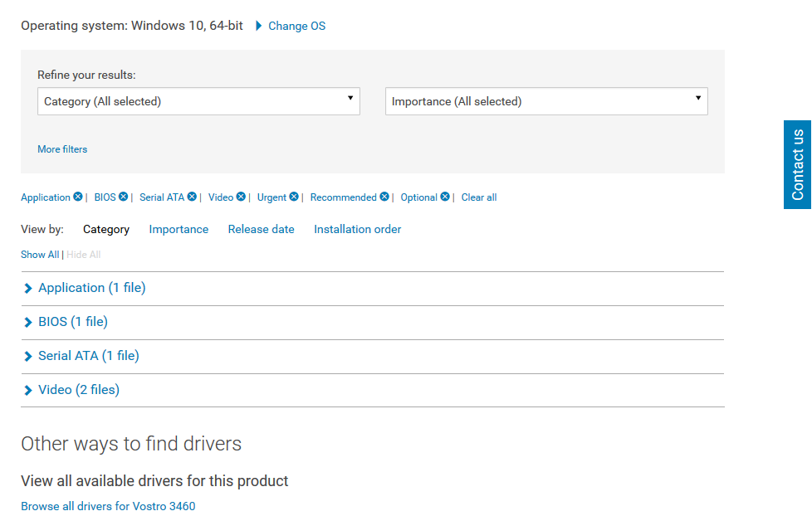Viewport: 812px width, 516px height.
Task: Remove the Recommended filter tag
Action: pos(384,197)
